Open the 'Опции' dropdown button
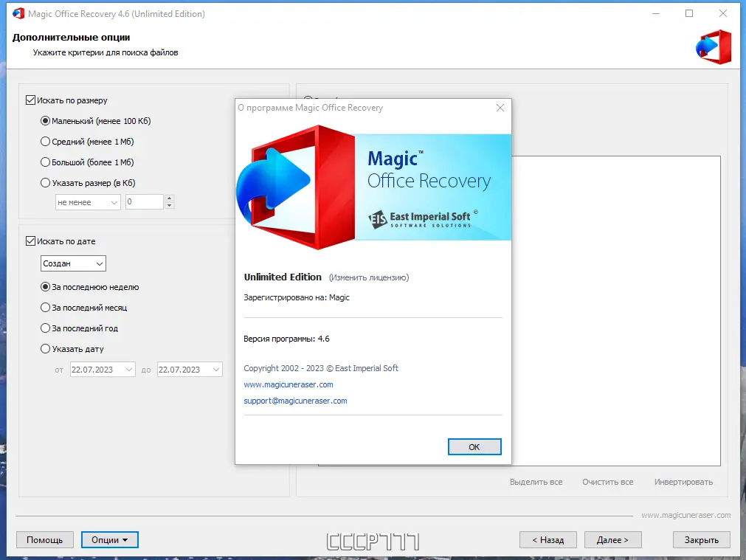746x560 pixels. click(x=110, y=540)
